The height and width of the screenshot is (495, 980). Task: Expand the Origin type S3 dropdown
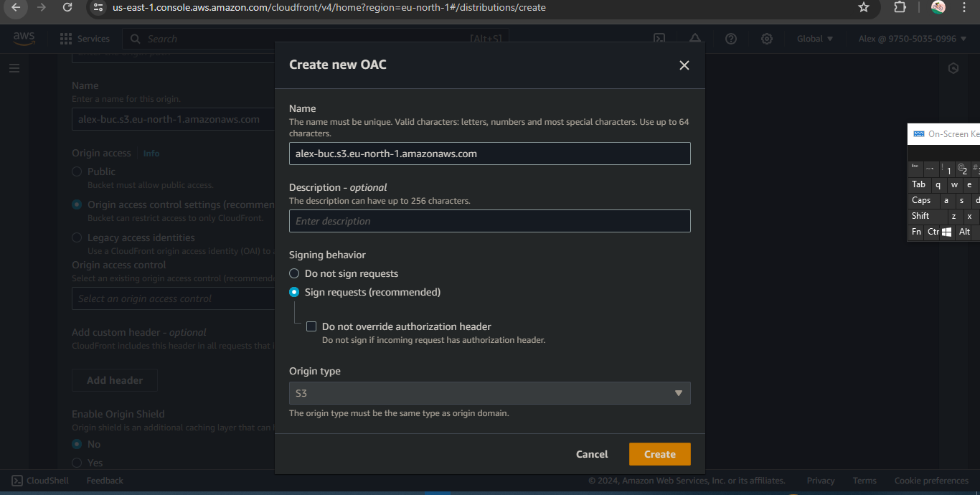click(489, 393)
